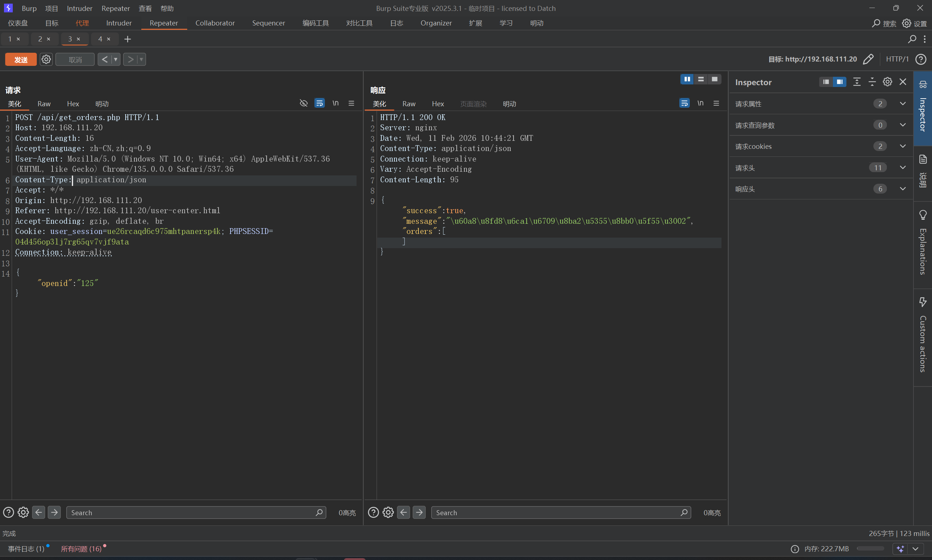Open the history back dropdown arrow

(x=115, y=59)
